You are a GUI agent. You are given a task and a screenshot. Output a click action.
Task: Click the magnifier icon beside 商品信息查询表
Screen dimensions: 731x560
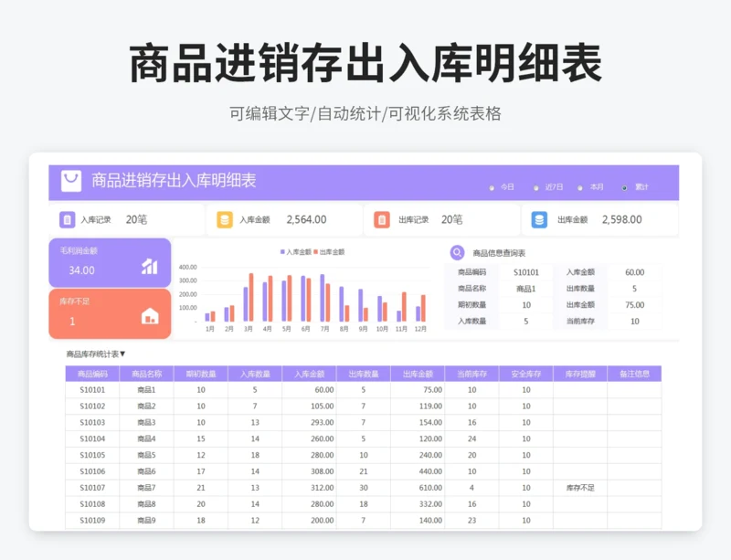pyautogui.click(x=458, y=253)
